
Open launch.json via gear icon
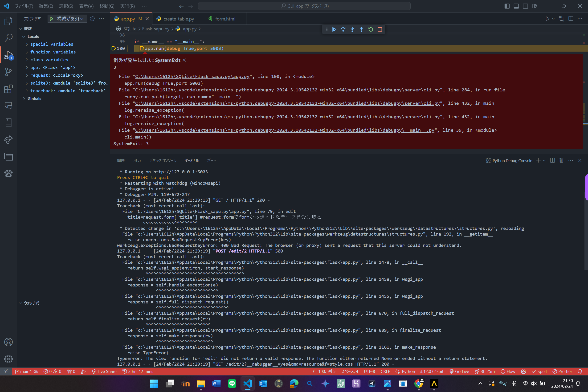coord(92,19)
